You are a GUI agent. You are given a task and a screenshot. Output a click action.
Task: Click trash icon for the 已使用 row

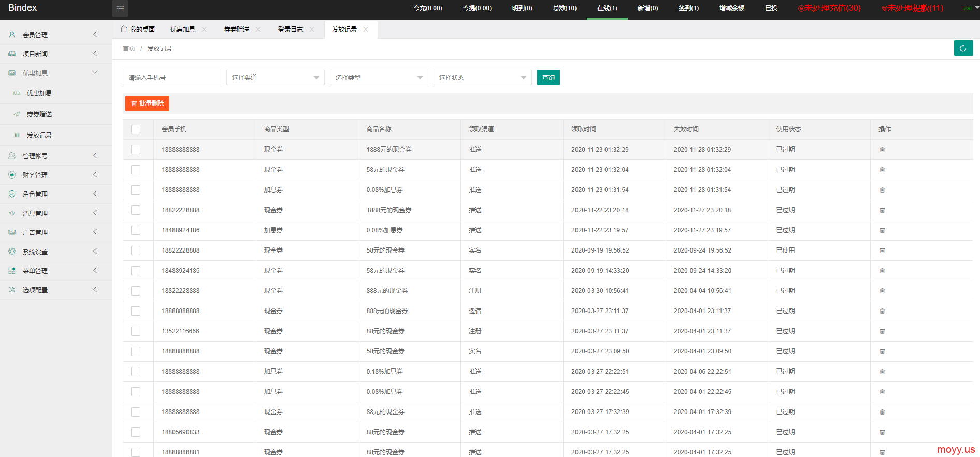[882, 250]
